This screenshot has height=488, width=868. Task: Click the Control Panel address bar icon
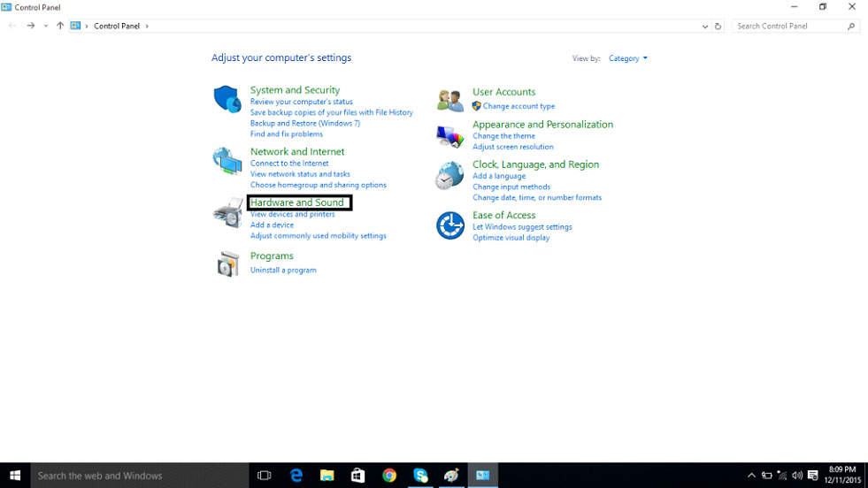(x=76, y=26)
